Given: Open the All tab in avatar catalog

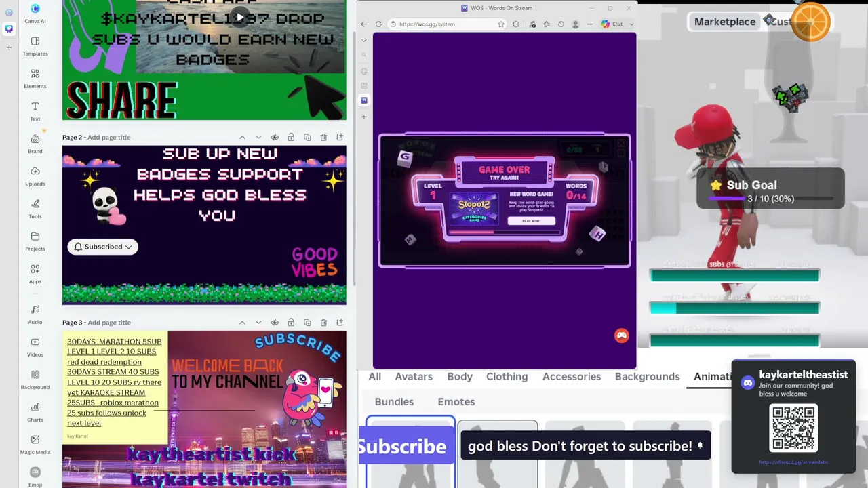Looking at the screenshot, I should [374, 376].
